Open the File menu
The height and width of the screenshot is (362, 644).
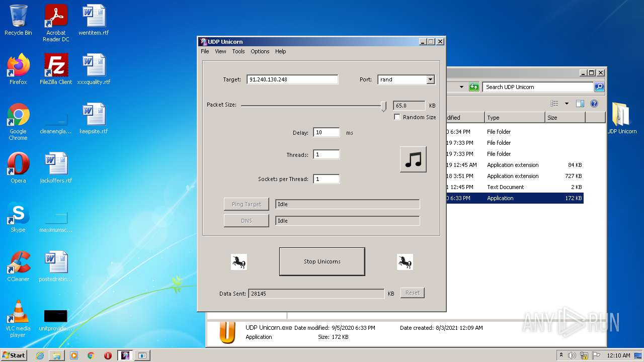[x=205, y=51]
